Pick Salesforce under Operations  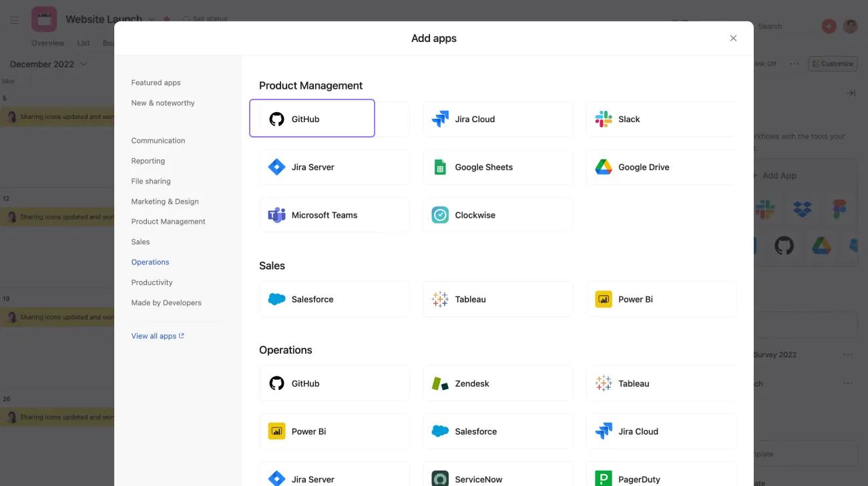[x=497, y=431]
